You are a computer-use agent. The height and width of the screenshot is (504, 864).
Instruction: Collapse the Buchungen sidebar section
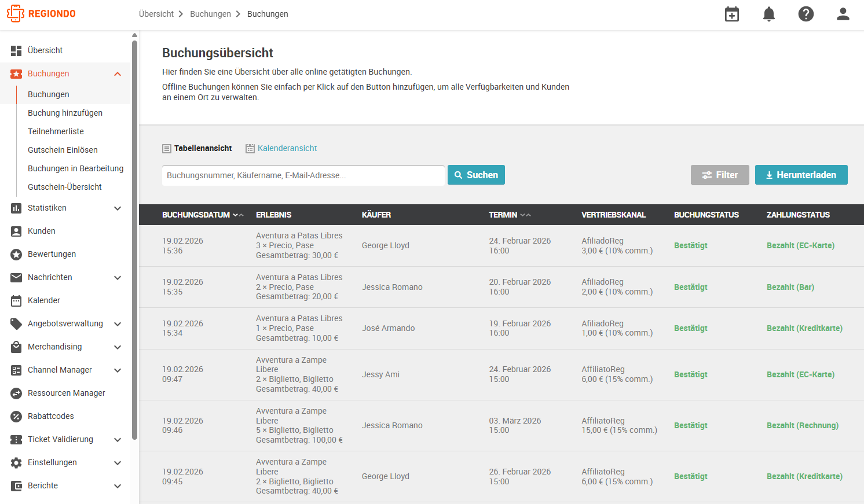coord(118,73)
